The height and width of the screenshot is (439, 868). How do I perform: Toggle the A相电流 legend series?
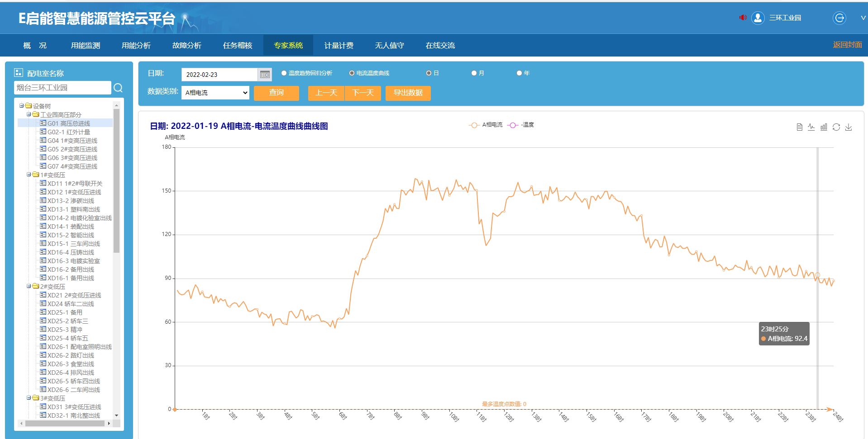(x=486, y=125)
